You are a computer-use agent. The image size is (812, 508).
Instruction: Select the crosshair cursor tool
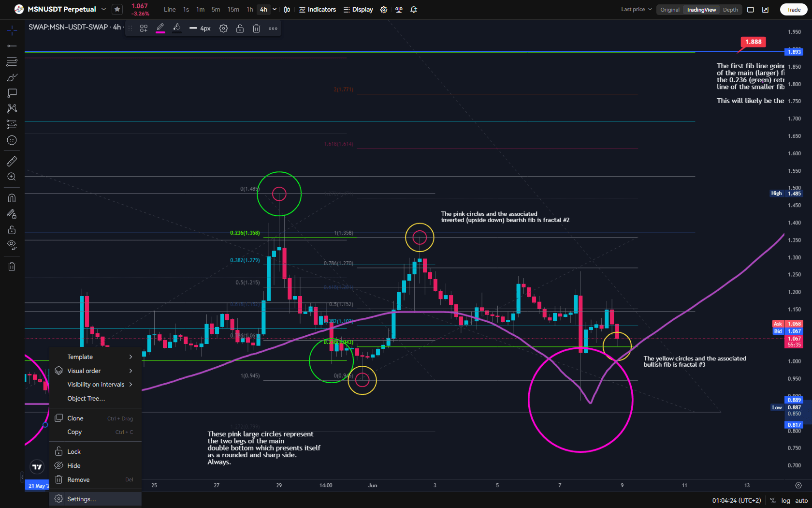point(12,30)
